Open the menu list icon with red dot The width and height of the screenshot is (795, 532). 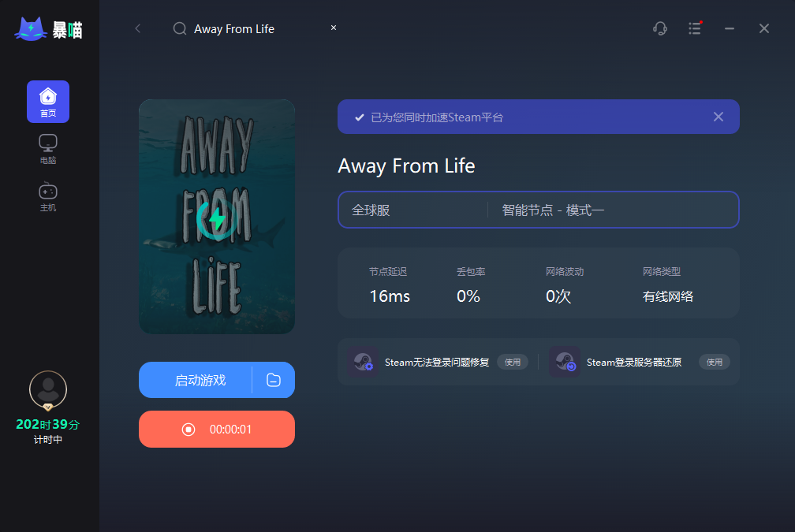695,28
